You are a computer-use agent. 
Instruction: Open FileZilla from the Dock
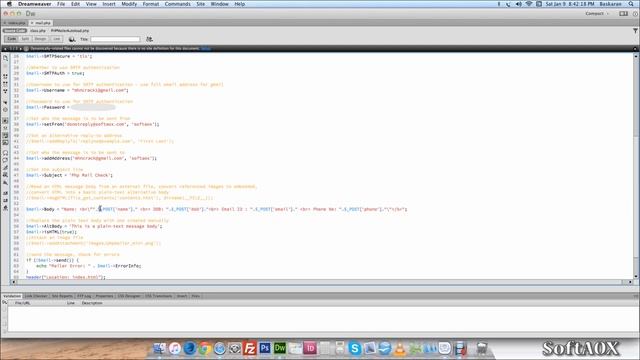point(250,348)
